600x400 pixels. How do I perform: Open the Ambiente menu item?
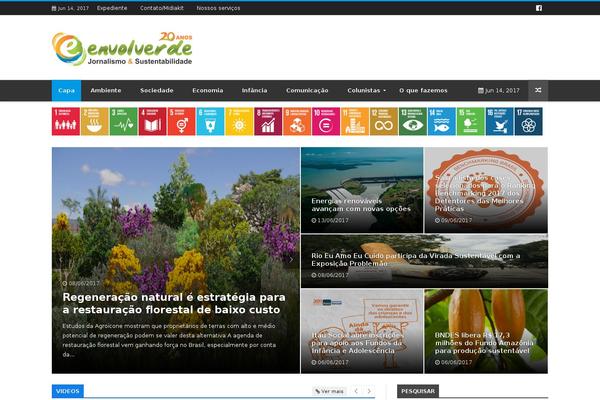click(106, 91)
